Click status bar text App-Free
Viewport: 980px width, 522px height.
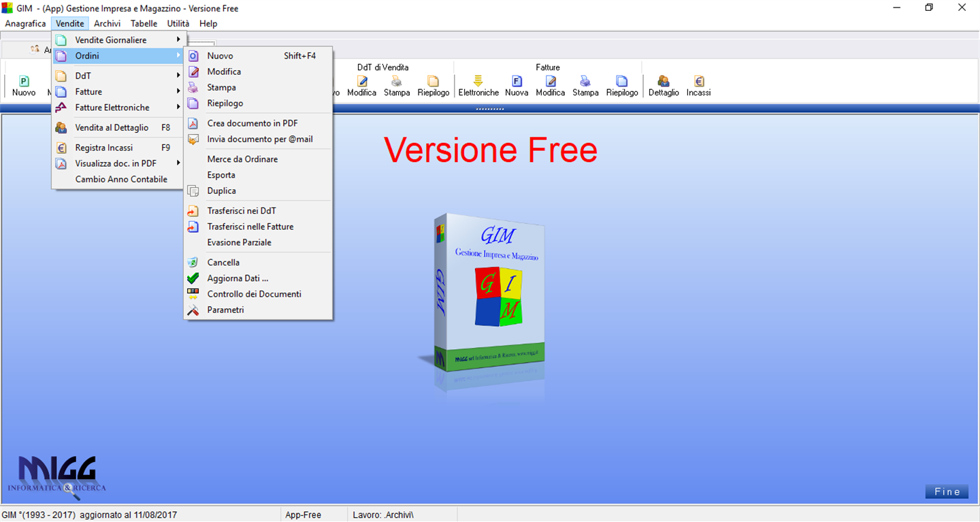pyautogui.click(x=303, y=515)
